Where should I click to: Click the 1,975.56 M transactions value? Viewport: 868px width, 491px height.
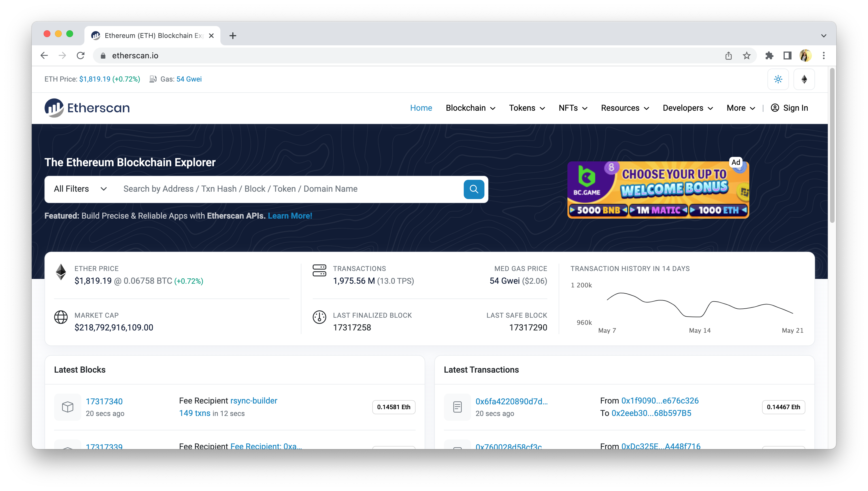[x=354, y=281]
